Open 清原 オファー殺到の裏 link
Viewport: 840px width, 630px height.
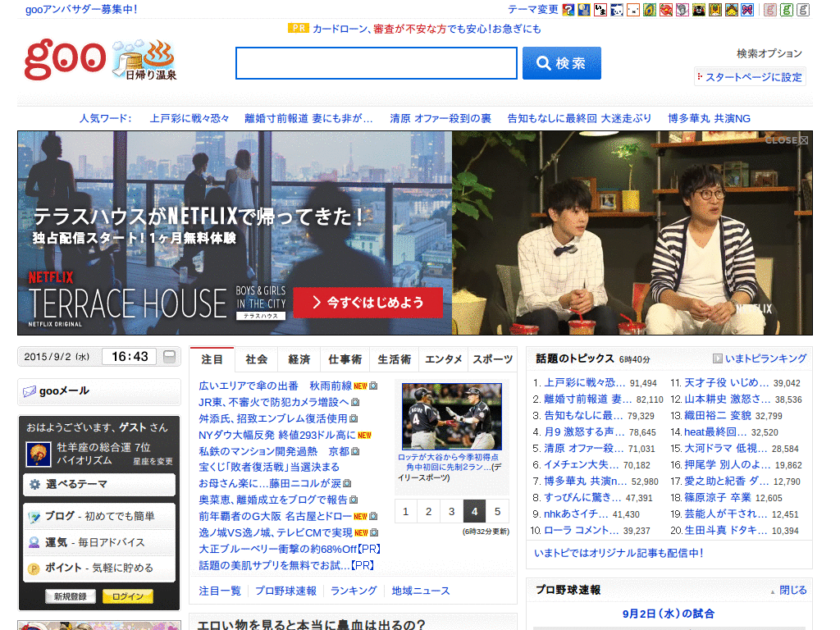[x=441, y=118]
